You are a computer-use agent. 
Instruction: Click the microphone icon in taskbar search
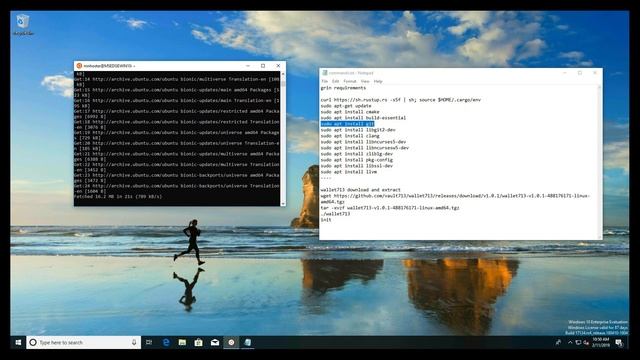[134, 342]
